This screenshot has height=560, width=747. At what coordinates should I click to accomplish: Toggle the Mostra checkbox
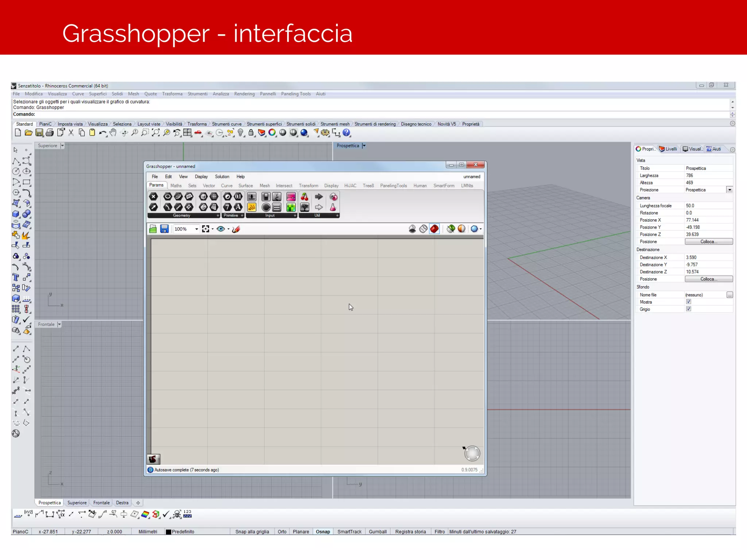point(689,302)
